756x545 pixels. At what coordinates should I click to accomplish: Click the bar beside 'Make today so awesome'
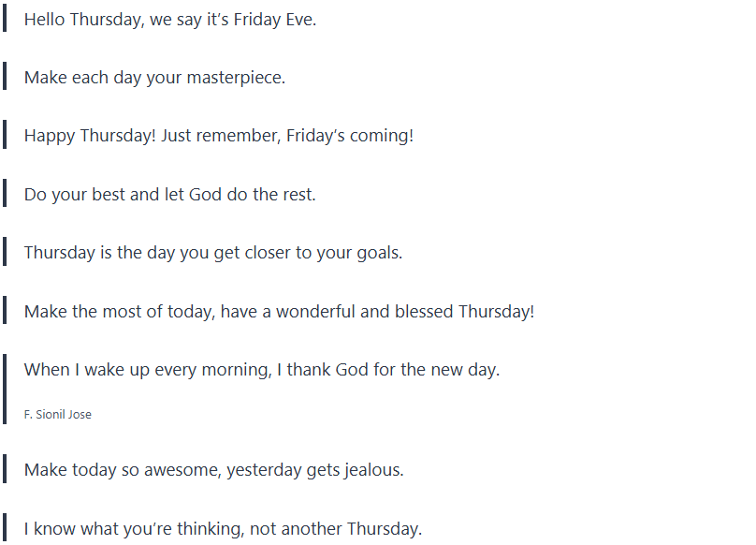pos(5,469)
